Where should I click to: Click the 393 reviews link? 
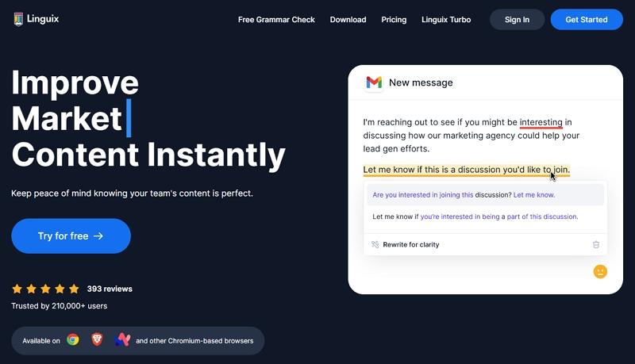[x=110, y=289]
